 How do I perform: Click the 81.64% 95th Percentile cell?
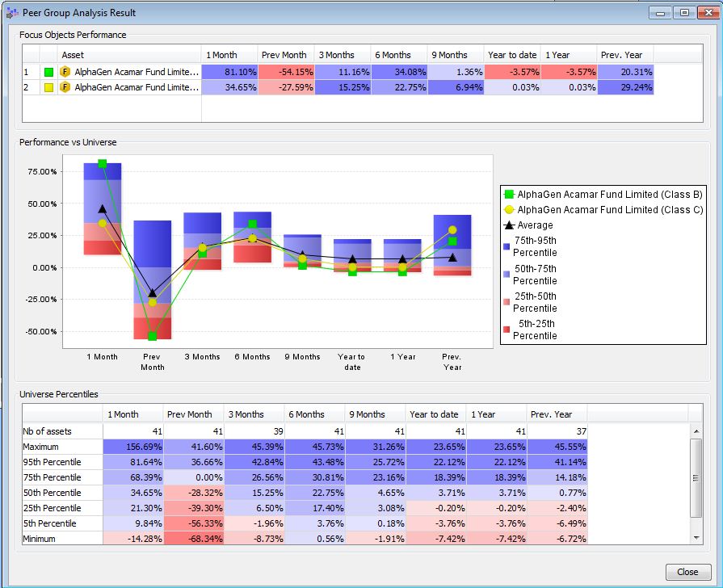(132, 462)
